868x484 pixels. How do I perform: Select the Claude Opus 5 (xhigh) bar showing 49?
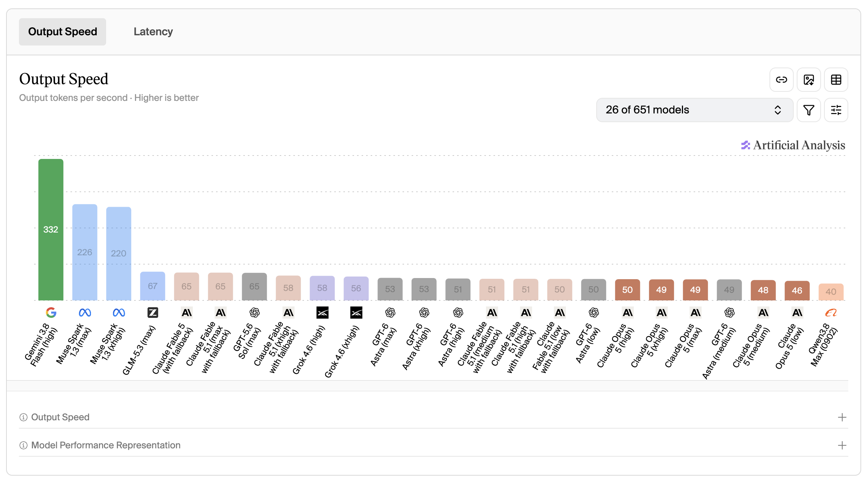[661, 290]
